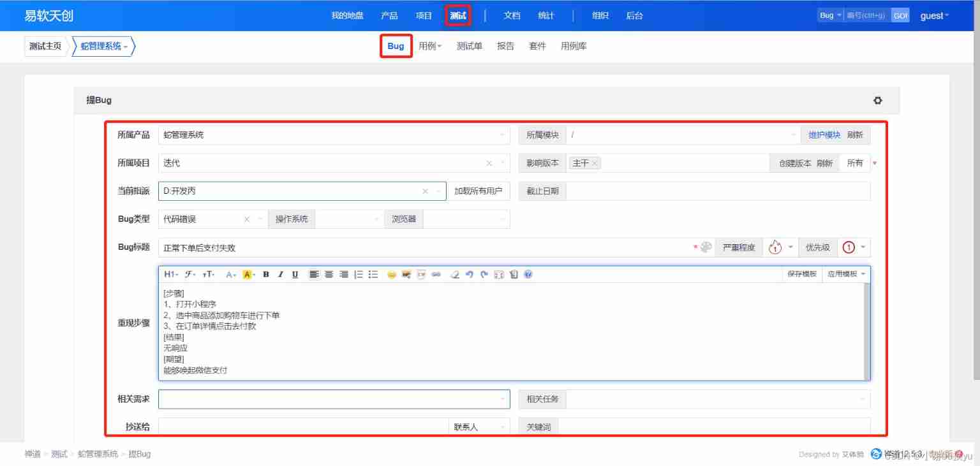Go to 我的地盘 in top navigation
Viewport: 980px width, 466px height.
(x=348, y=16)
